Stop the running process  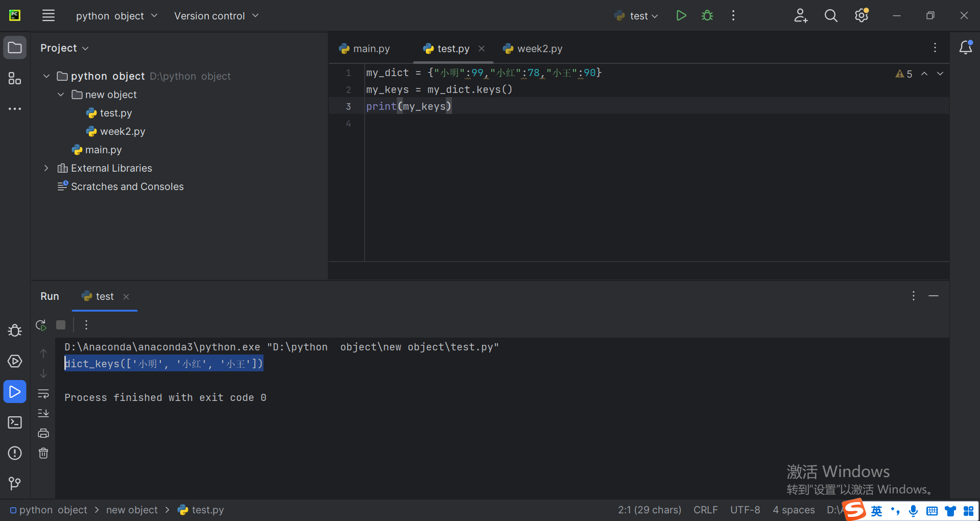pyautogui.click(x=61, y=325)
